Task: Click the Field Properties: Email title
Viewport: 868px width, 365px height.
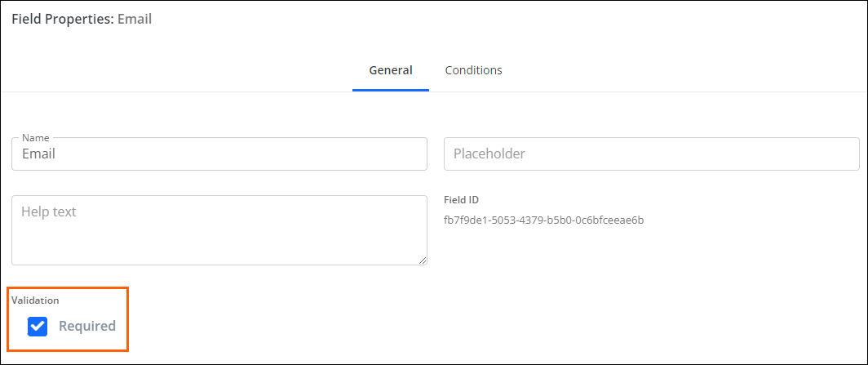Action: tap(82, 20)
